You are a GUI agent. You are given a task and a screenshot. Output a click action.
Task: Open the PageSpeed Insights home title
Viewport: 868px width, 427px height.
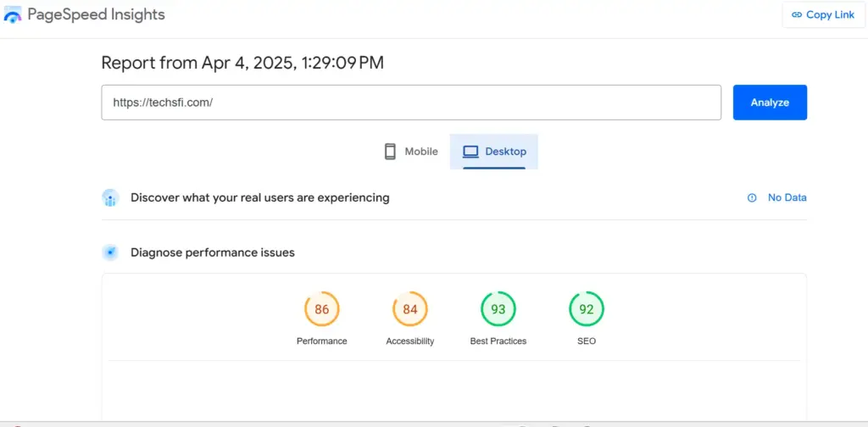pos(97,15)
